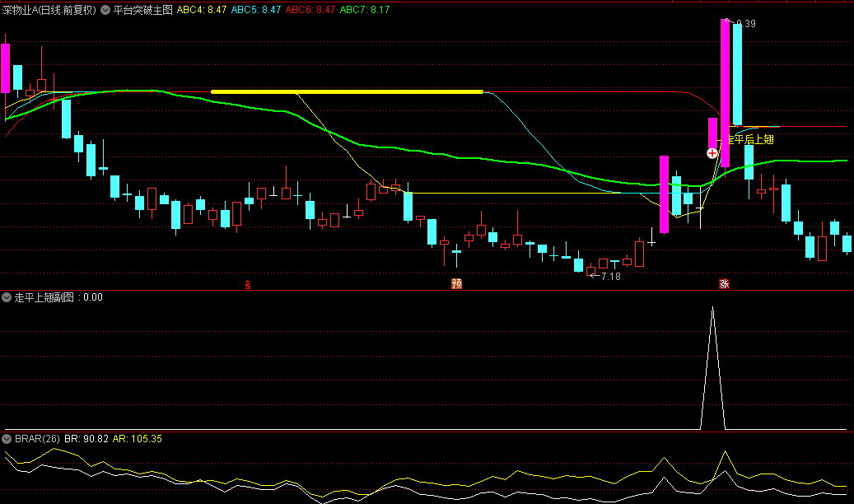Click the sub-chart white signal spike
Screen dimensions: 854x504
tap(713, 368)
